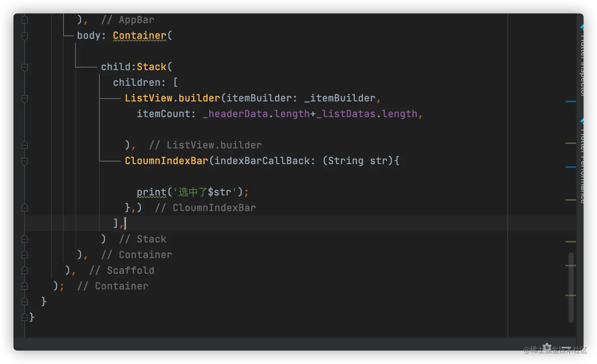
Task: Click the '// Stack' closing comment
Action: [143, 239]
